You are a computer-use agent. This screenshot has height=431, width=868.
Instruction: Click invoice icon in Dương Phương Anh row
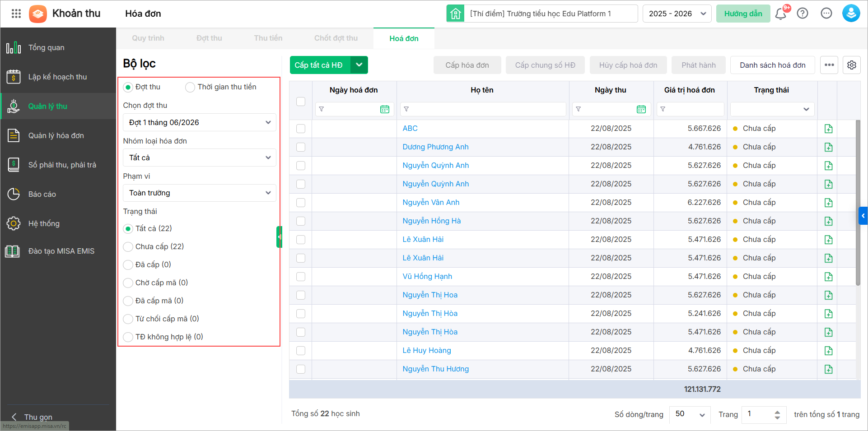[x=829, y=147]
